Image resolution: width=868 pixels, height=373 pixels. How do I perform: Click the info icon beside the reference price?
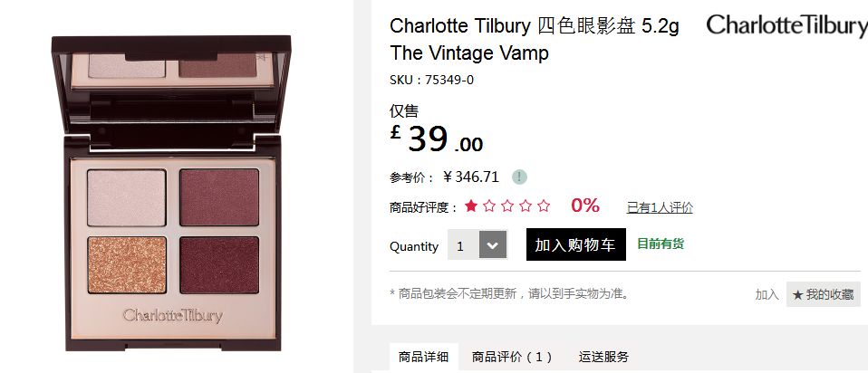click(519, 177)
